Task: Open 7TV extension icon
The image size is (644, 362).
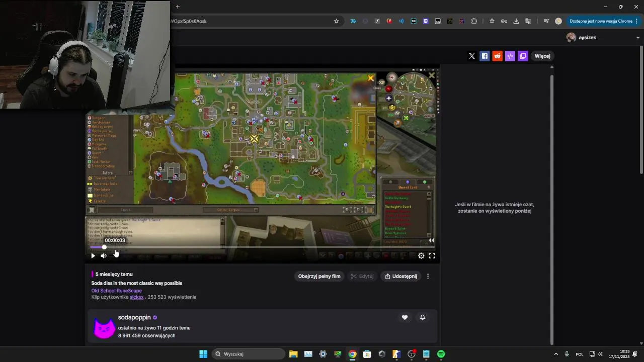Action: (x=353, y=21)
